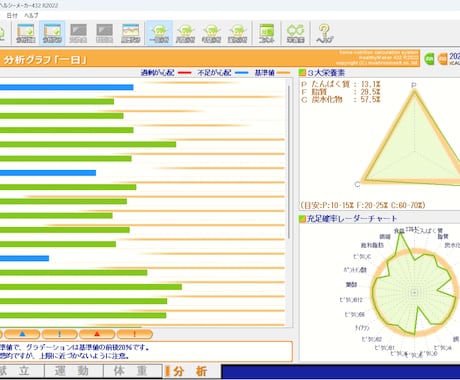
Task: Click the non-highlighted window-with-checkmark toolbar icon
Action: coord(26,34)
